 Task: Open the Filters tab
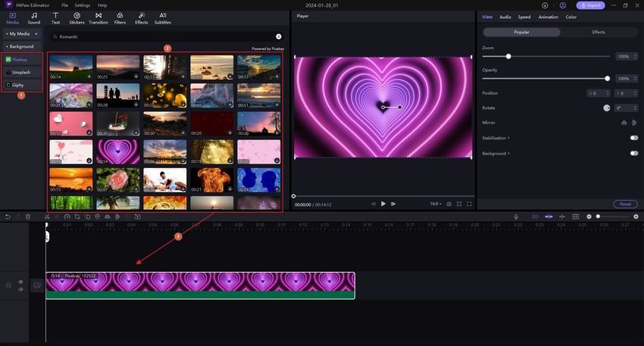tap(120, 18)
